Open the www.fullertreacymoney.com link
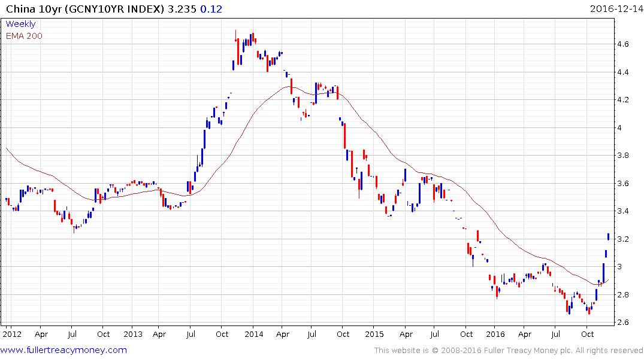The image size is (644, 359). coord(64,350)
